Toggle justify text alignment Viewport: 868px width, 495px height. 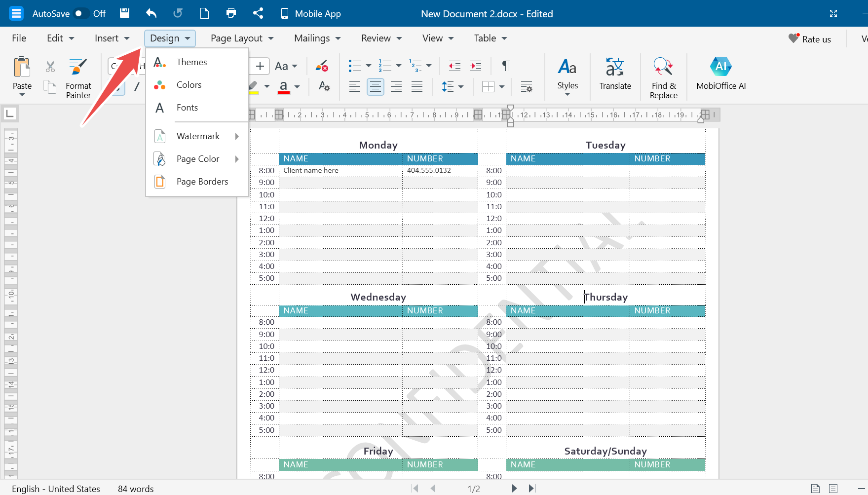point(417,87)
